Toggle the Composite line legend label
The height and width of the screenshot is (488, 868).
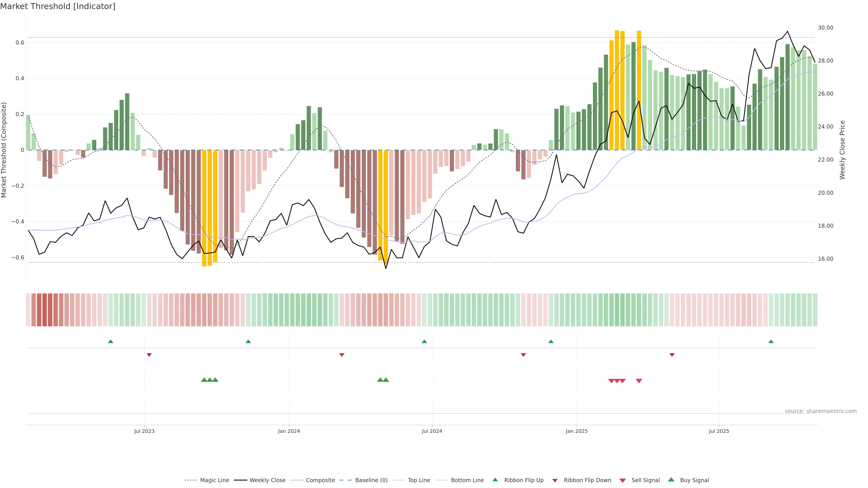320,480
